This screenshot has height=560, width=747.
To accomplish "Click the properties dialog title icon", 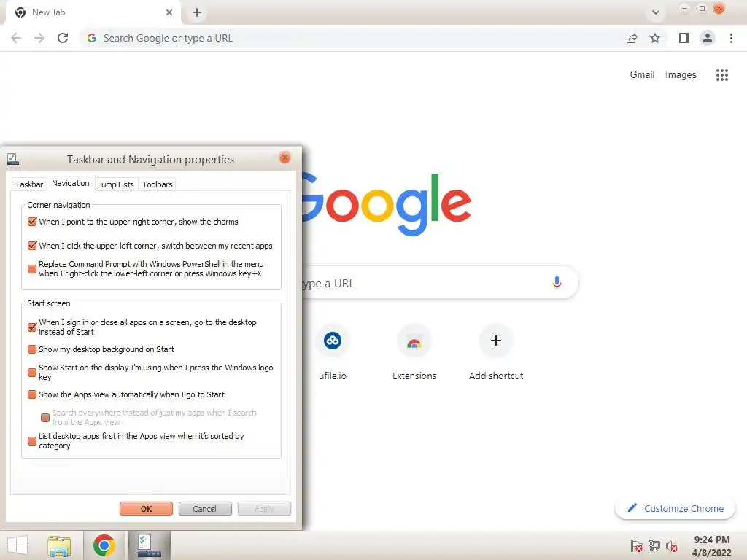I will coord(13,159).
